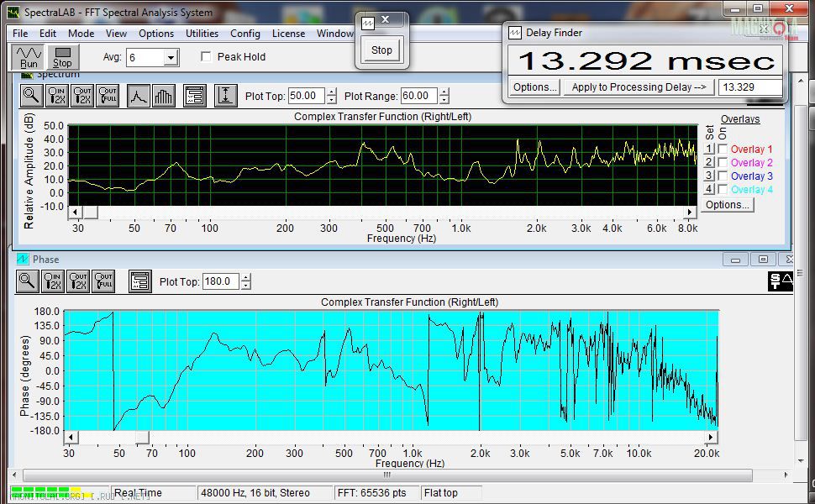Click the Phase plot left scroll arrow

tap(71, 437)
